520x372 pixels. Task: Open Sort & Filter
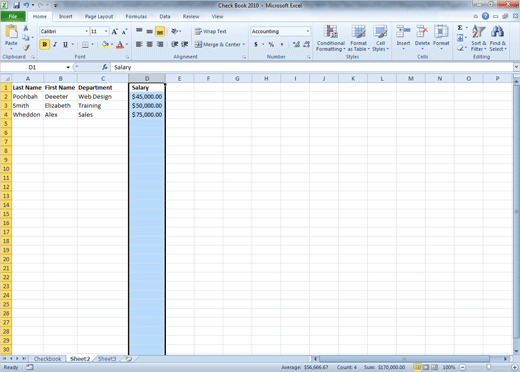click(479, 38)
